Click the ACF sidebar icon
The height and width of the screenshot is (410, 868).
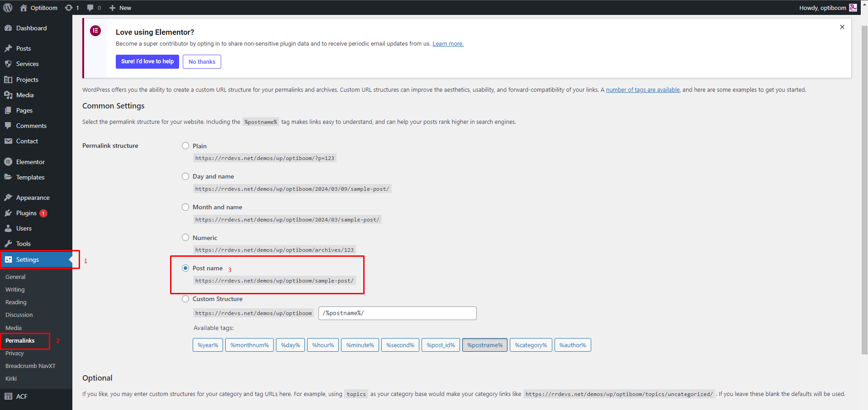pos(8,396)
